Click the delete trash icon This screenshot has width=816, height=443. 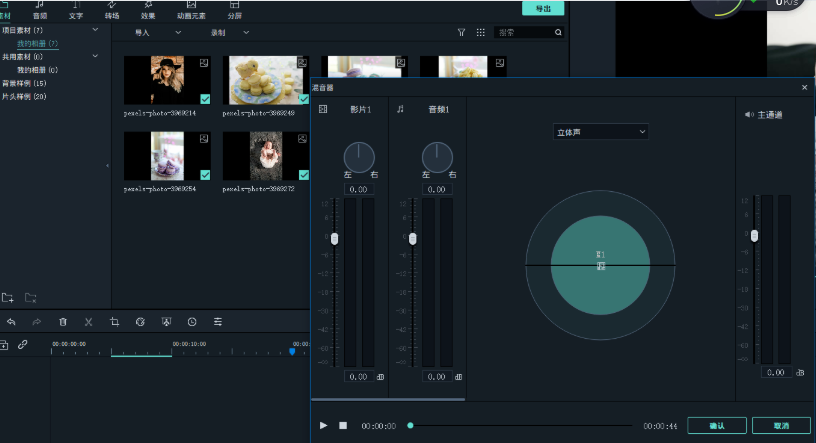click(63, 322)
